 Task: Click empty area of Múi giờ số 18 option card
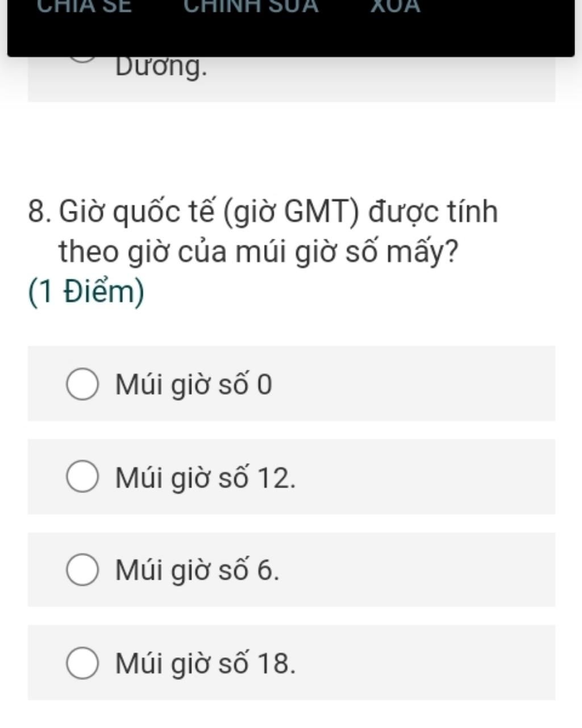pyautogui.click(x=426, y=663)
